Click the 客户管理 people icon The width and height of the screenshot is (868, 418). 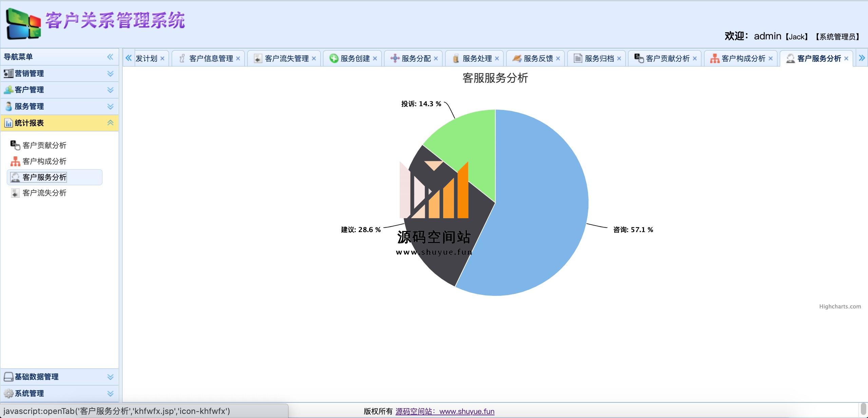8,90
